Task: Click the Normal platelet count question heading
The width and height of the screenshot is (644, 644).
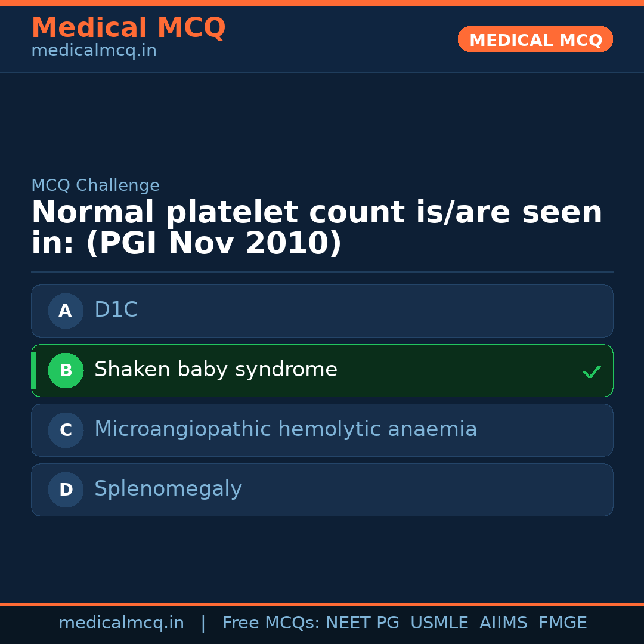Action: (x=317, y=228)
